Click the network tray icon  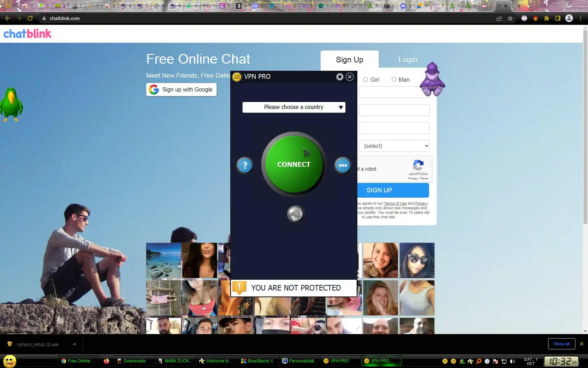click(504, 361)
